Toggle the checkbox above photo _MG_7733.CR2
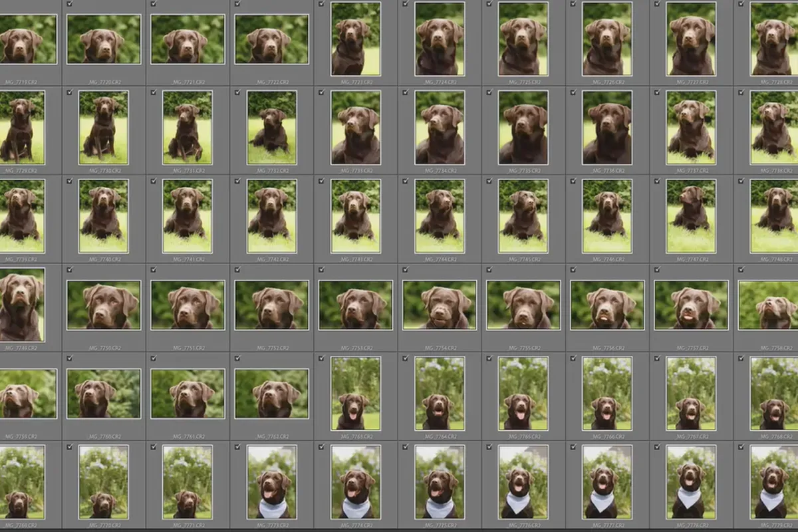 (x=322, y=92)
